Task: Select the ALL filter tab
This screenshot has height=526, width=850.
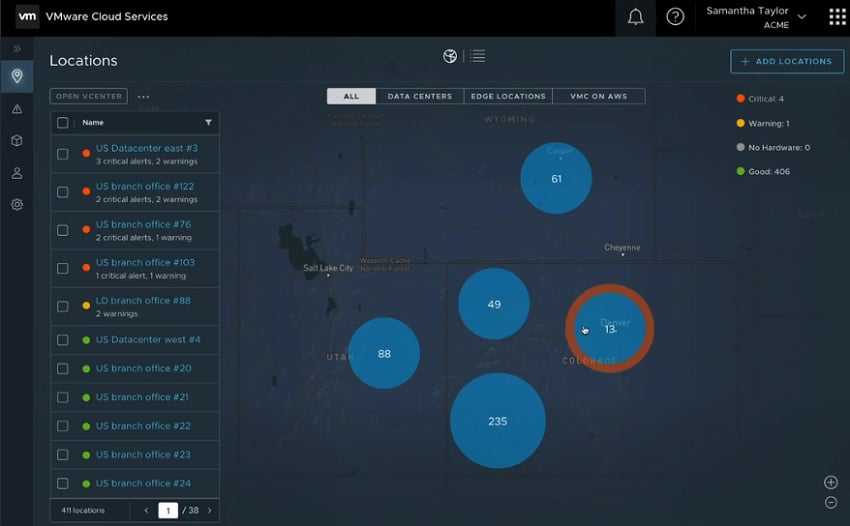Action: 351,96
